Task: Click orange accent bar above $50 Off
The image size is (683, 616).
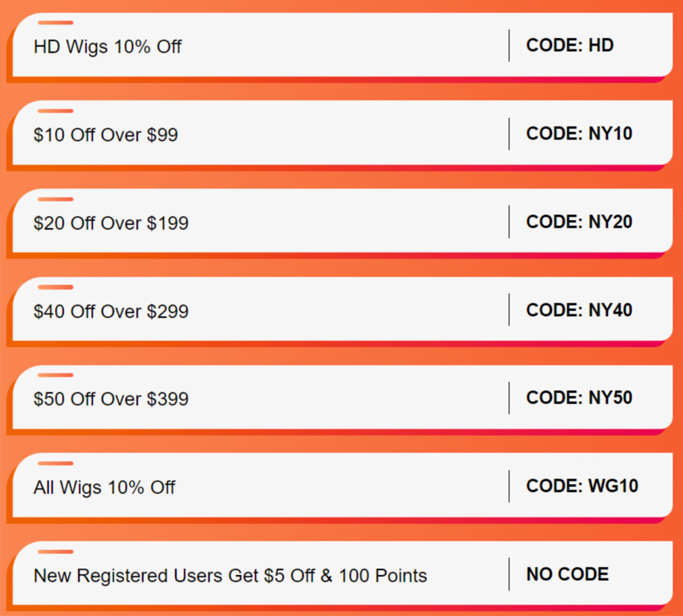Action: pos(55,375)
